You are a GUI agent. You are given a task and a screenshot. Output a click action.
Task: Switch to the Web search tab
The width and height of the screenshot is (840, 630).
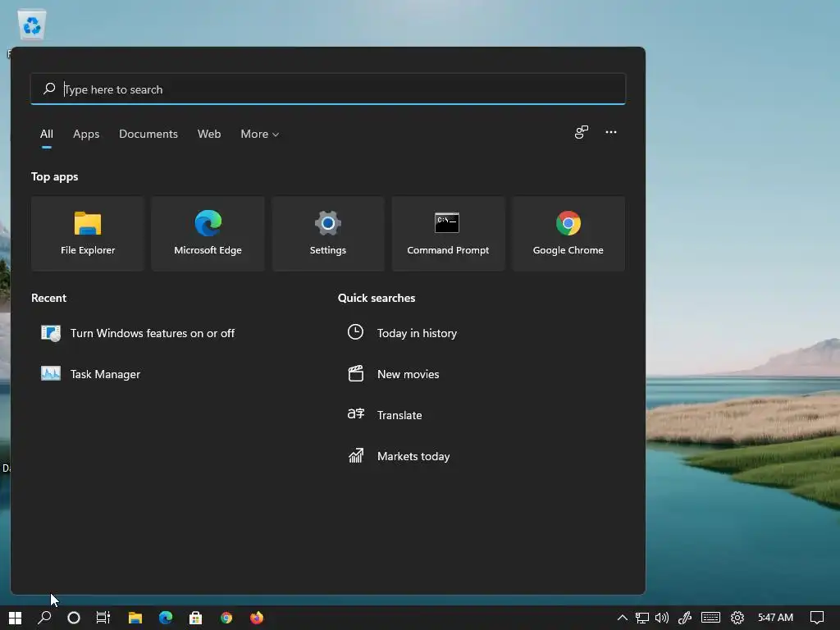pyautogui.click(x=209, y=134)
